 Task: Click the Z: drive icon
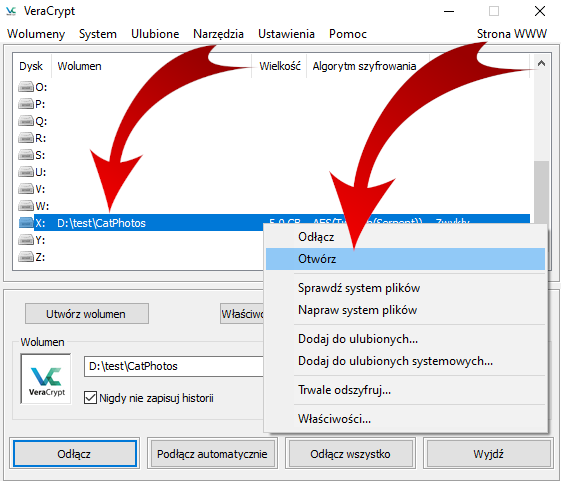(x=26, y=257)
